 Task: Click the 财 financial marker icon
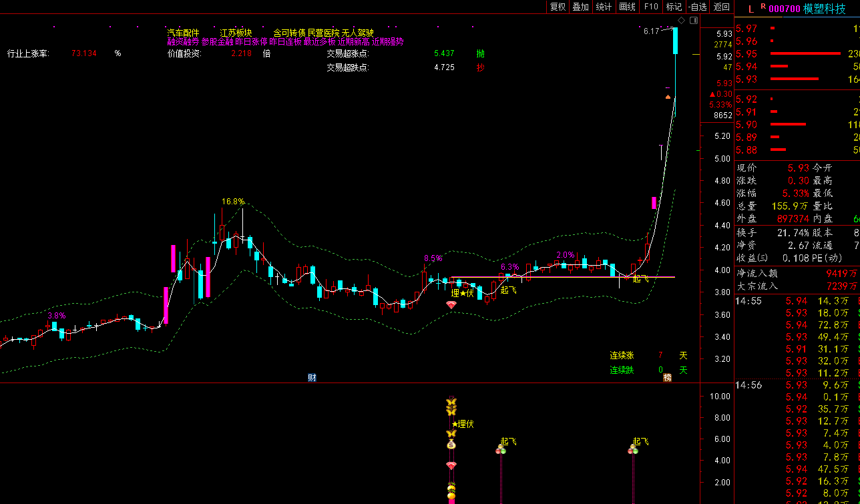click(x=312, y=378)
